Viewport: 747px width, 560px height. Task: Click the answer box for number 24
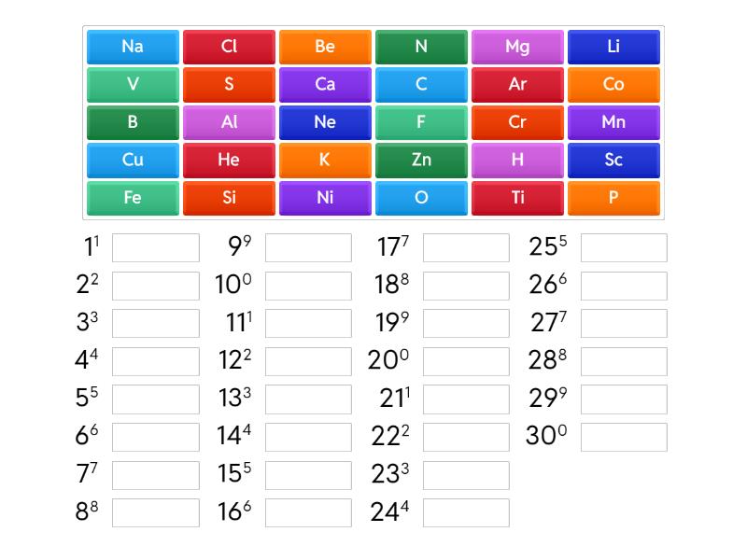(466, 512)
